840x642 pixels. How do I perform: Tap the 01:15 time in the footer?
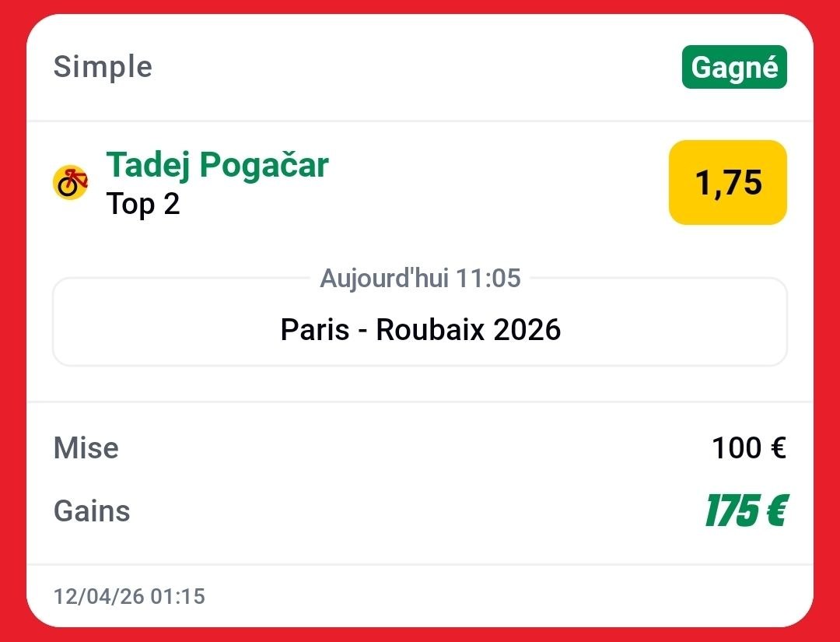[177, 597]
